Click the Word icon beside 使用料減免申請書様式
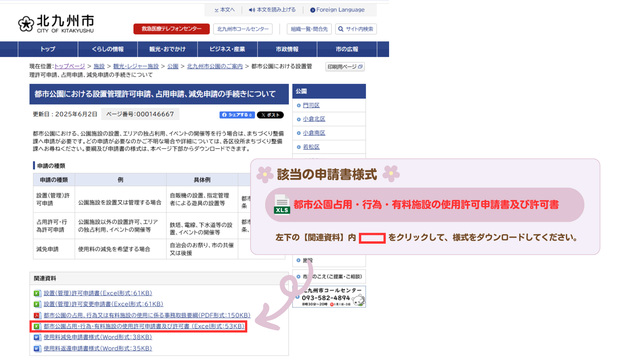 tap(37, 337)
